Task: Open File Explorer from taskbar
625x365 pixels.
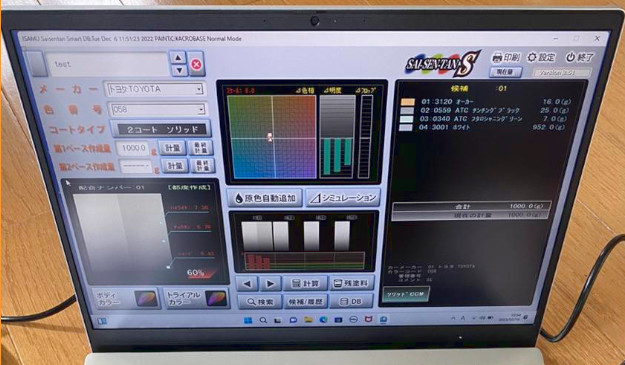Action: [308, 320]
